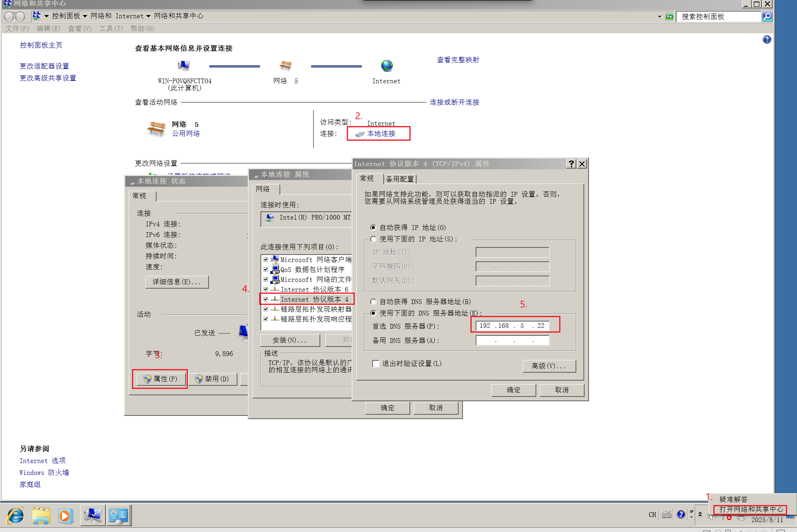This screenshot has width=797, height=532.
Task: Expand the address bar history dropdown
Action: [x=659, y=16]
